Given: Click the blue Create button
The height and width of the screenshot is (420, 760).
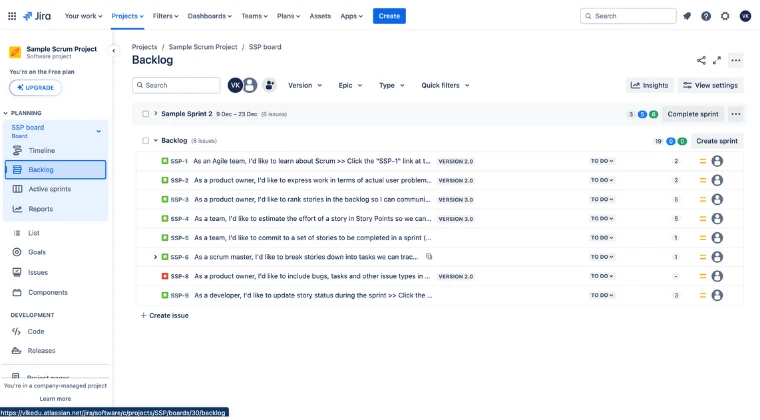Looking at the screenshot, I should [389, 16].
